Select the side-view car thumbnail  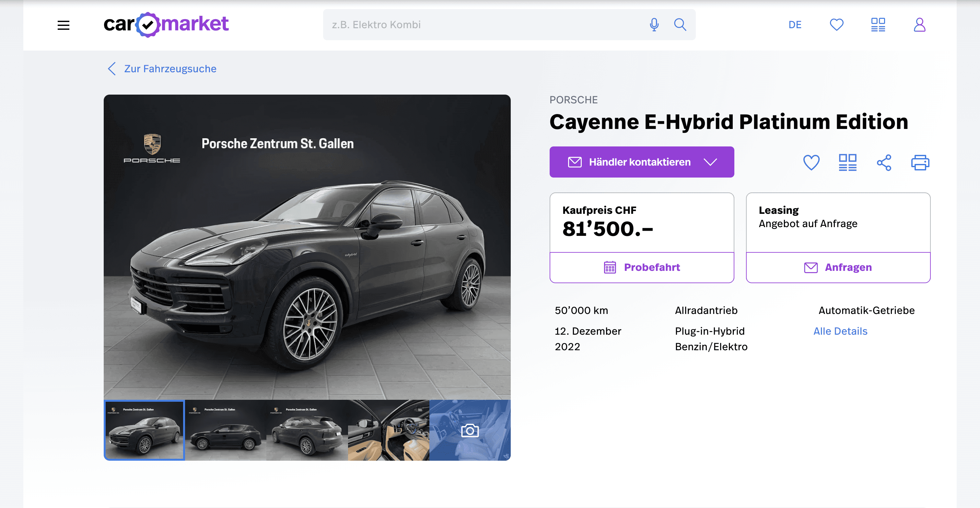click(226, 430)
